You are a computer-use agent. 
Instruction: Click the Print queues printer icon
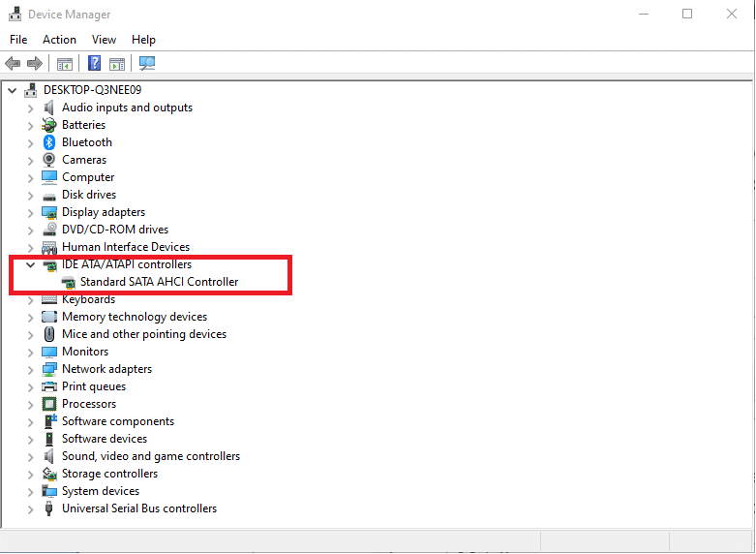click(49, 386)
